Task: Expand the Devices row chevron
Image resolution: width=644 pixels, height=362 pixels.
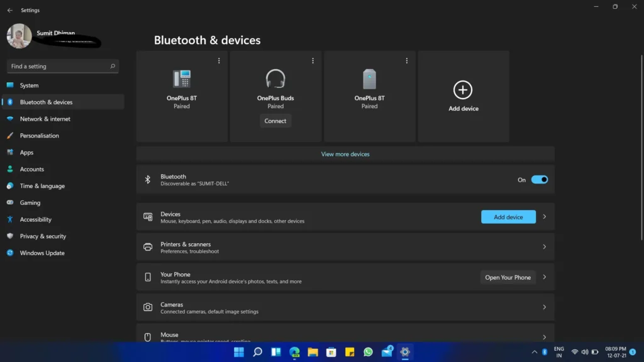Action: tap(545, 217)
